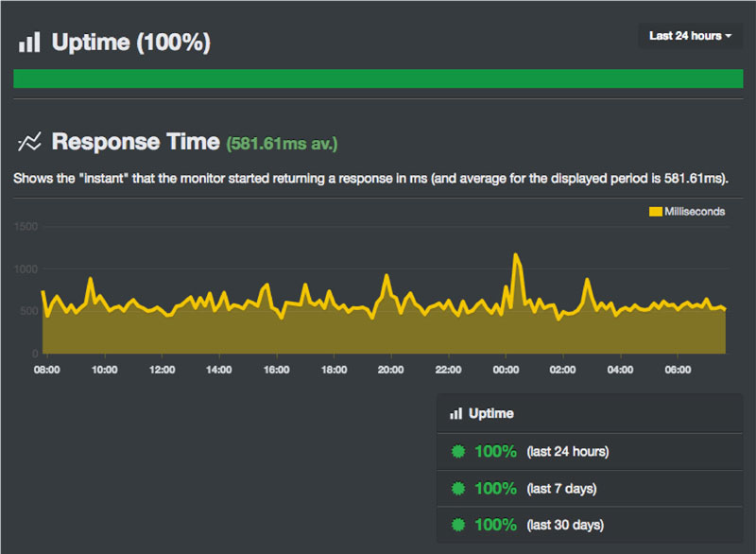Click the (last 30 days) label
Image resolution: width=756 pixels, height=554 pixels.
(x=565, y=525)
